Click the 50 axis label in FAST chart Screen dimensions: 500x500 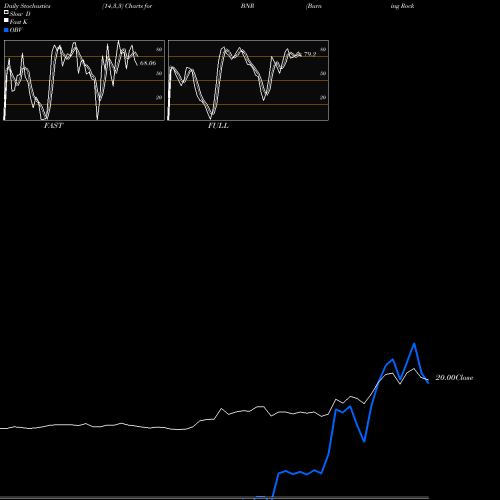(159, 73)
